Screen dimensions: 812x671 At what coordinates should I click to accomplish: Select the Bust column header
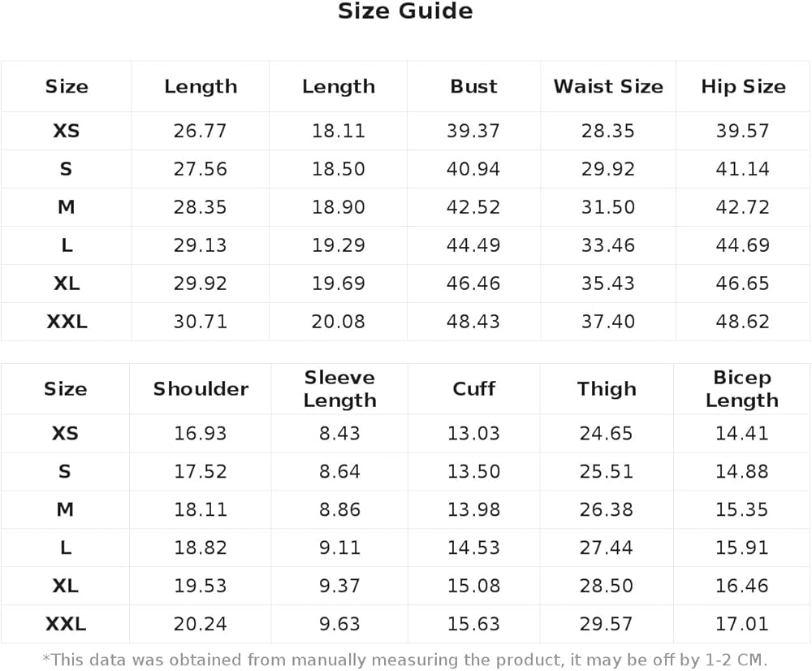point(473,87)
